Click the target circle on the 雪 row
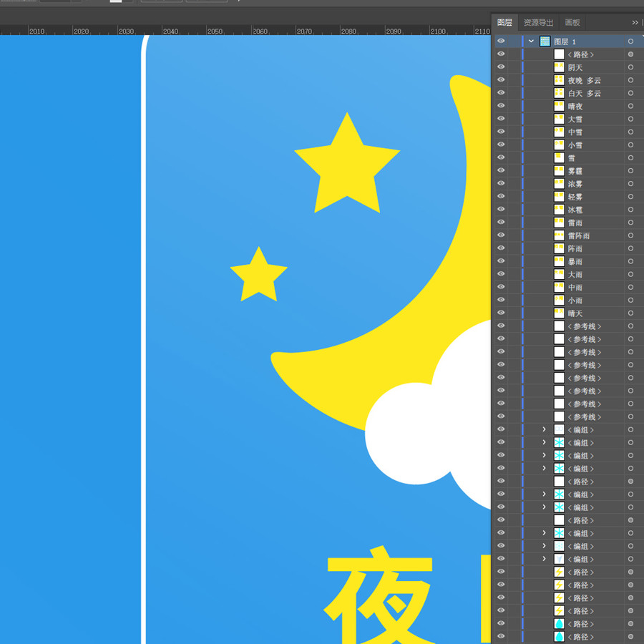 (630, 157)
